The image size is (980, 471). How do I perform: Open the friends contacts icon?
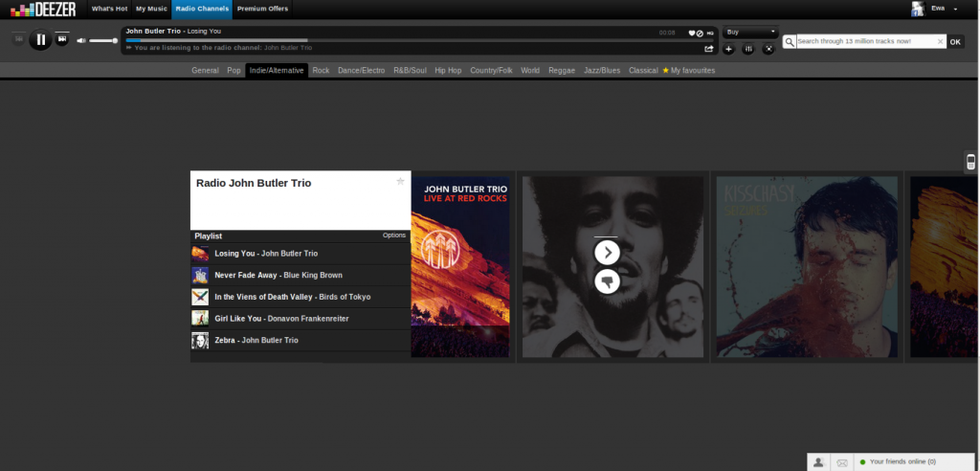818,462
